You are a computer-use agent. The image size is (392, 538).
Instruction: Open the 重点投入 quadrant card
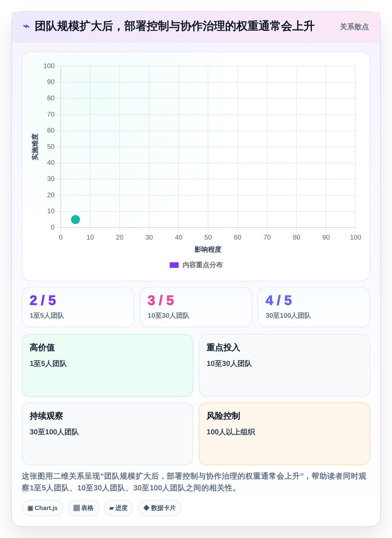click(x=284, y=365)
